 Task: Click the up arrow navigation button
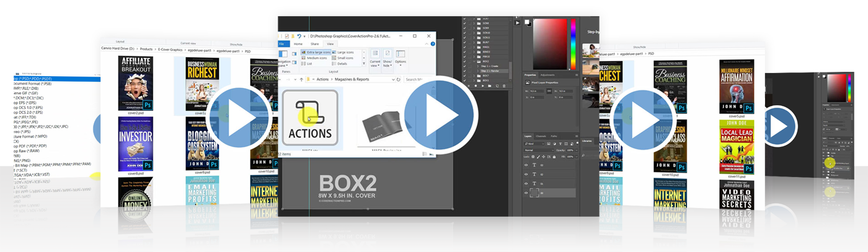pos(301,80)
